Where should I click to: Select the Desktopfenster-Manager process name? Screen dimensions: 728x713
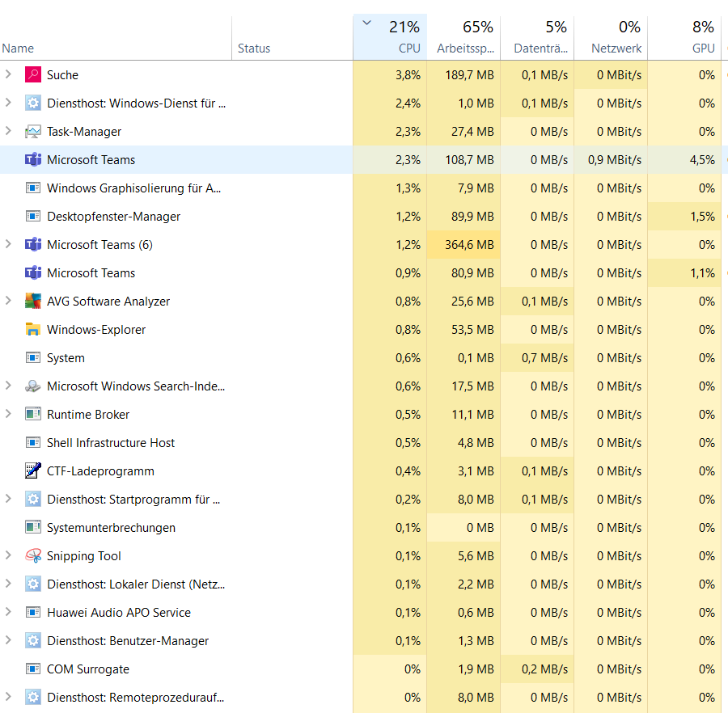point(113,217)
